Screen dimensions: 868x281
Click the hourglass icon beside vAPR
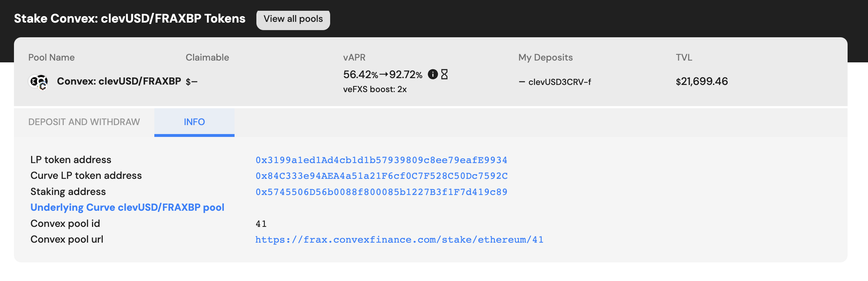click(444, 74)
